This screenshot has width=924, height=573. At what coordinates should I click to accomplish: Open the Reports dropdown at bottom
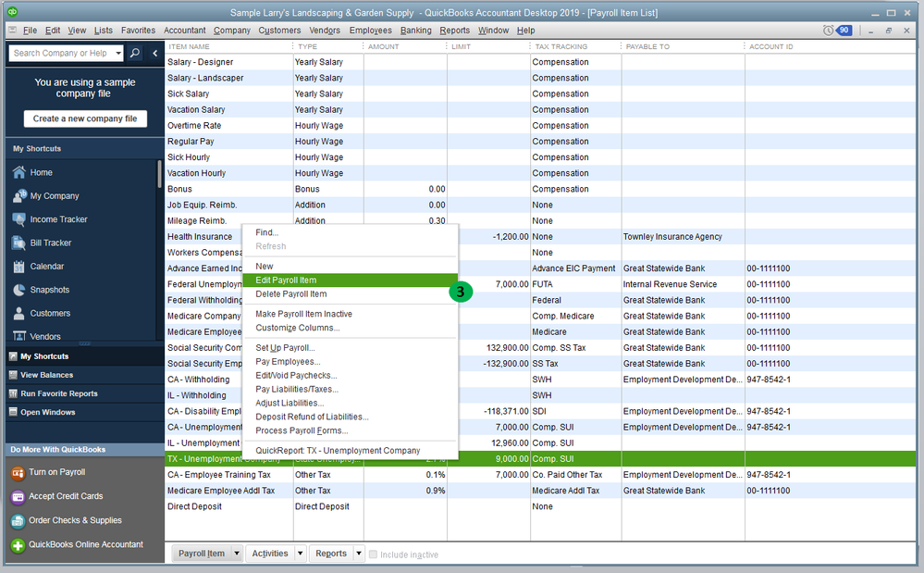click(359, 554)
